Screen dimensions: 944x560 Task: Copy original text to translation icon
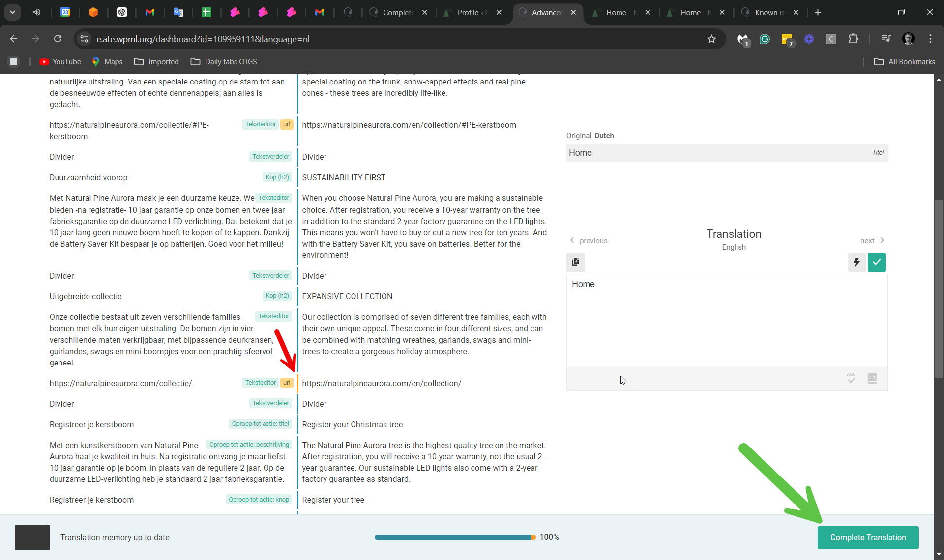click(575, 262)
